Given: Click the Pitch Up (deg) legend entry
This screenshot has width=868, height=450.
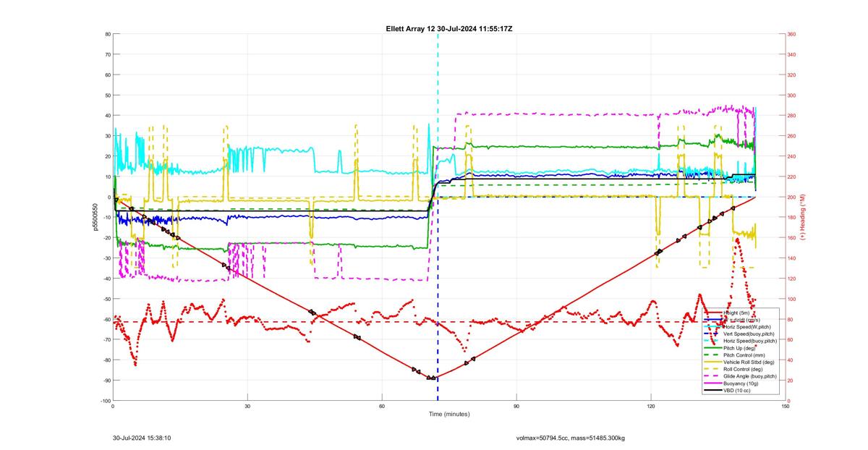Looking at the screenshot, I should [x=730, y=348].
